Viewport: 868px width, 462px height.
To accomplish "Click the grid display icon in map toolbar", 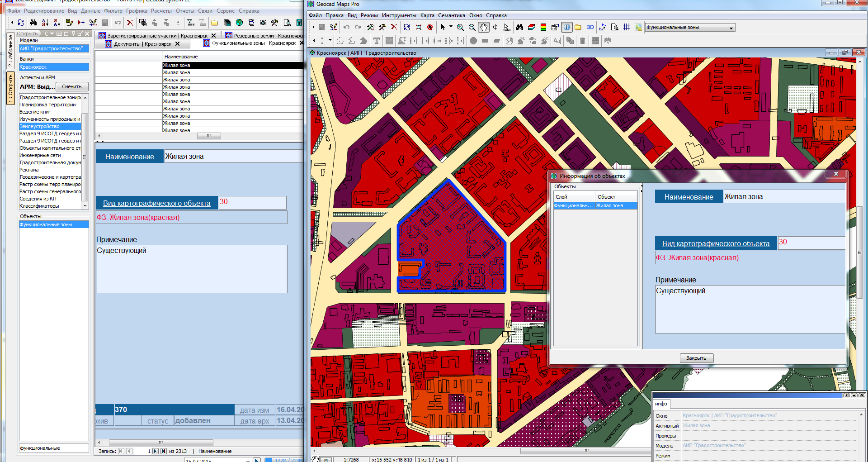I will [626, 27].
